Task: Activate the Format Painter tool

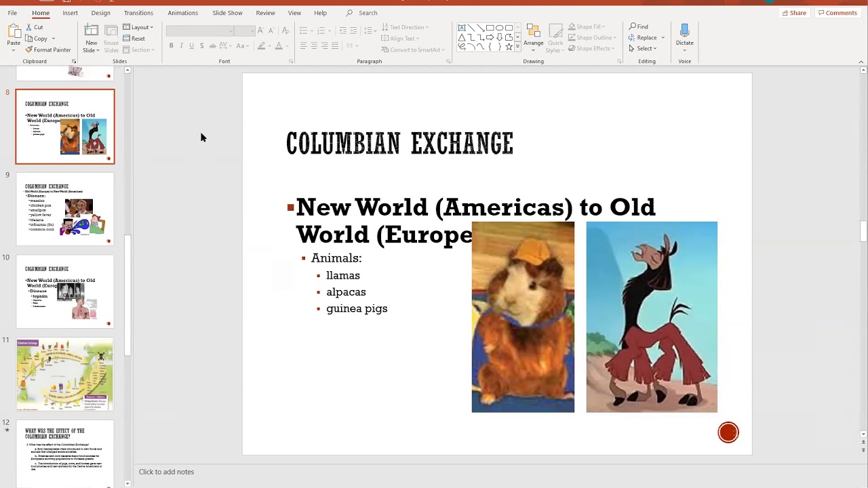Action: tap(47, 49)
